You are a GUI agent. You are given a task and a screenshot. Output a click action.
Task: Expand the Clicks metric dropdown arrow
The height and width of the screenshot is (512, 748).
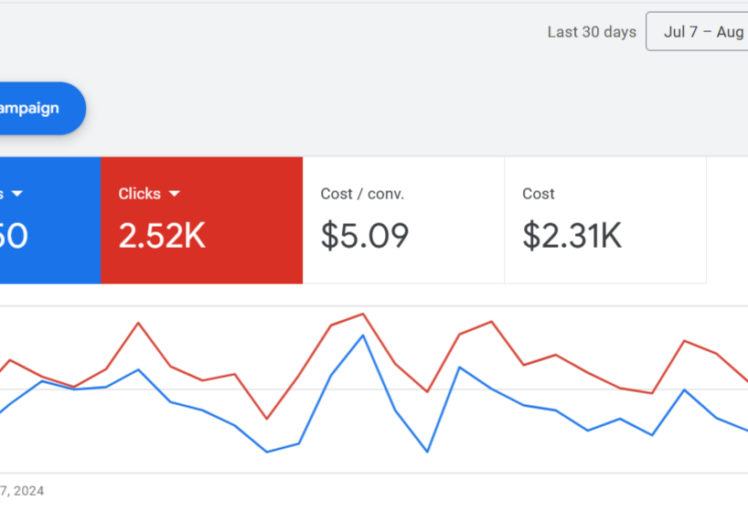(x=174, y=194)
